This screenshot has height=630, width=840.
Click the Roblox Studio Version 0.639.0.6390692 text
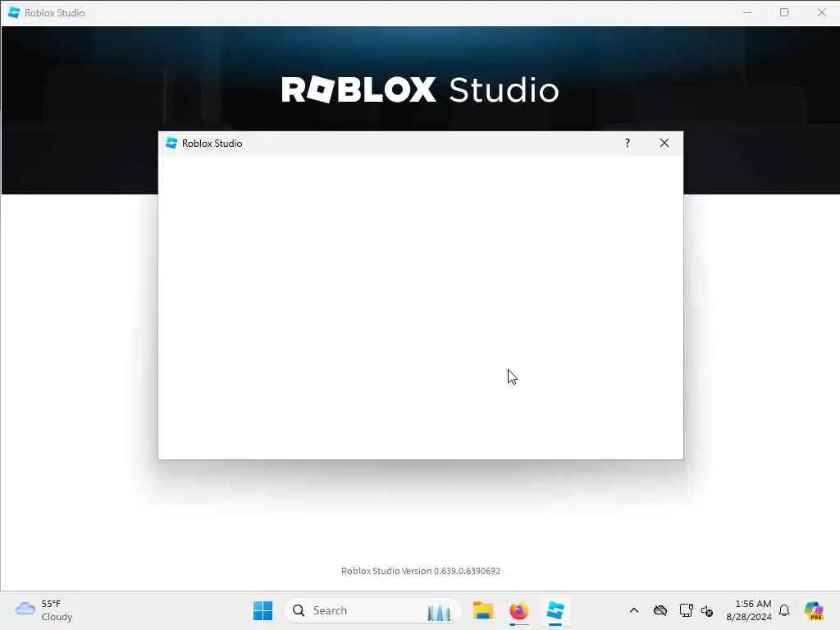click(x=421, y=571)
